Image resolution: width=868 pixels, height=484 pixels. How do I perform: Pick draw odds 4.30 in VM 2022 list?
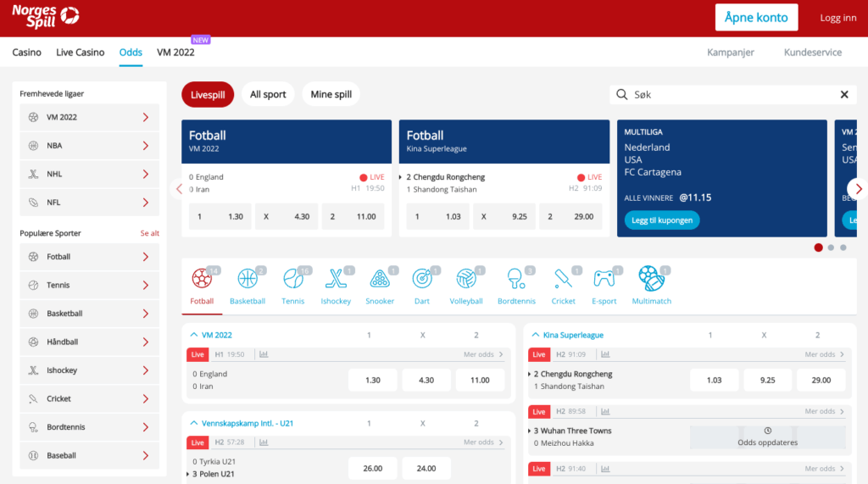tap(426, 380)
